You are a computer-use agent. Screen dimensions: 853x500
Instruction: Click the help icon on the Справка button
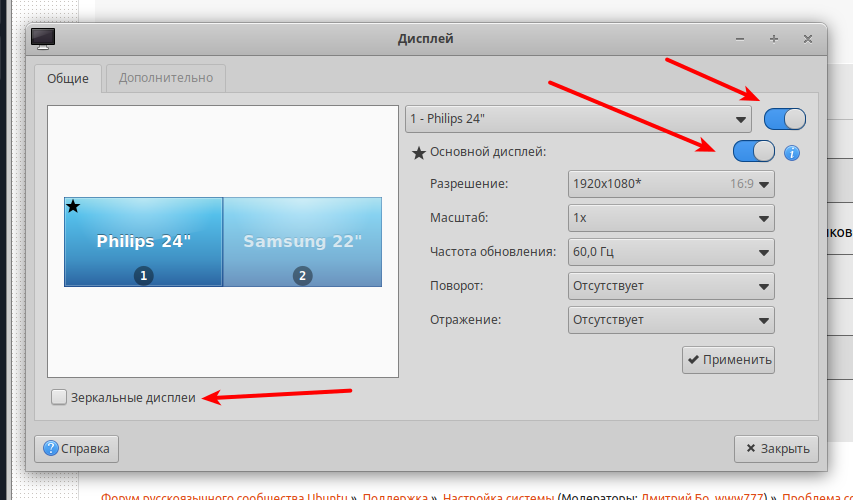coord(51,448)
